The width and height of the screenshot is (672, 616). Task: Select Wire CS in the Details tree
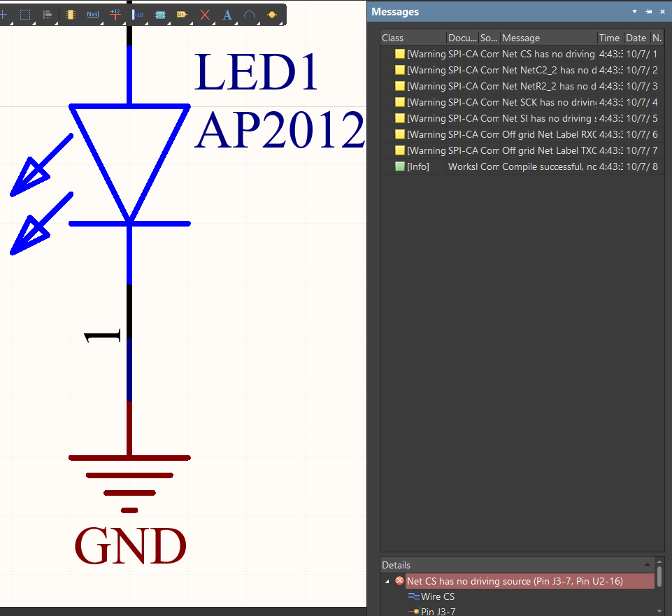tap(438, 596)
